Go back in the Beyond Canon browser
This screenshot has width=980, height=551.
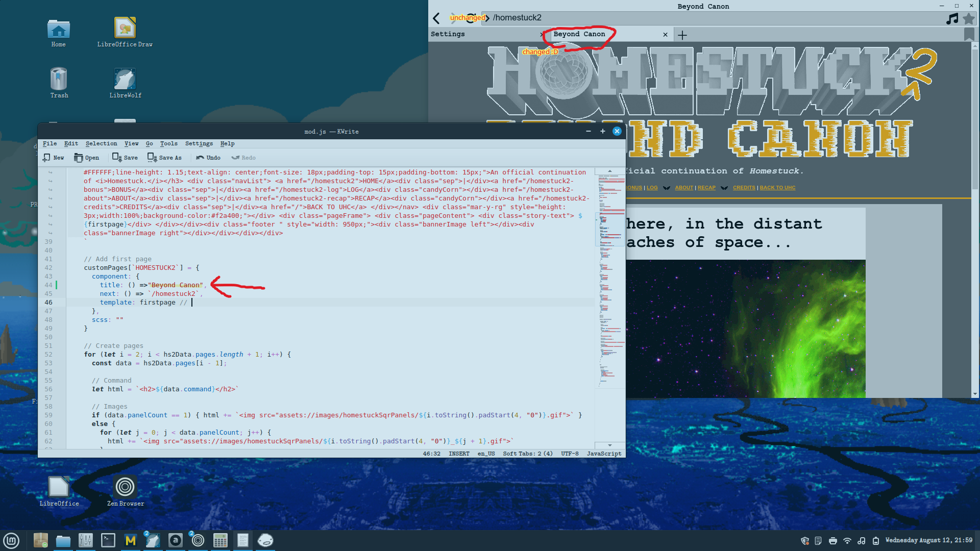(x=436, y=18)
